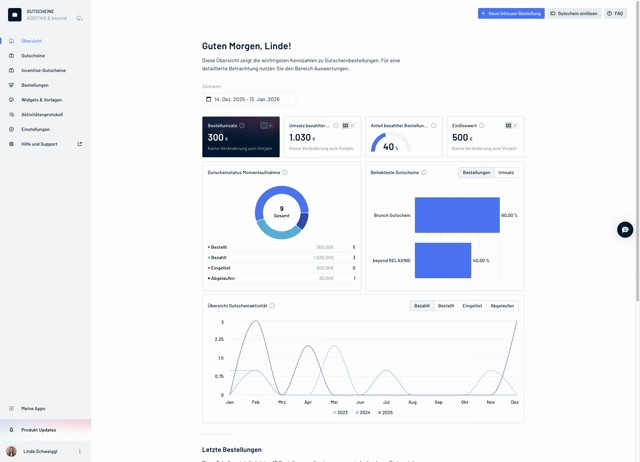
Task: Open Meine Apps in the sidebar
Action: 33,408
